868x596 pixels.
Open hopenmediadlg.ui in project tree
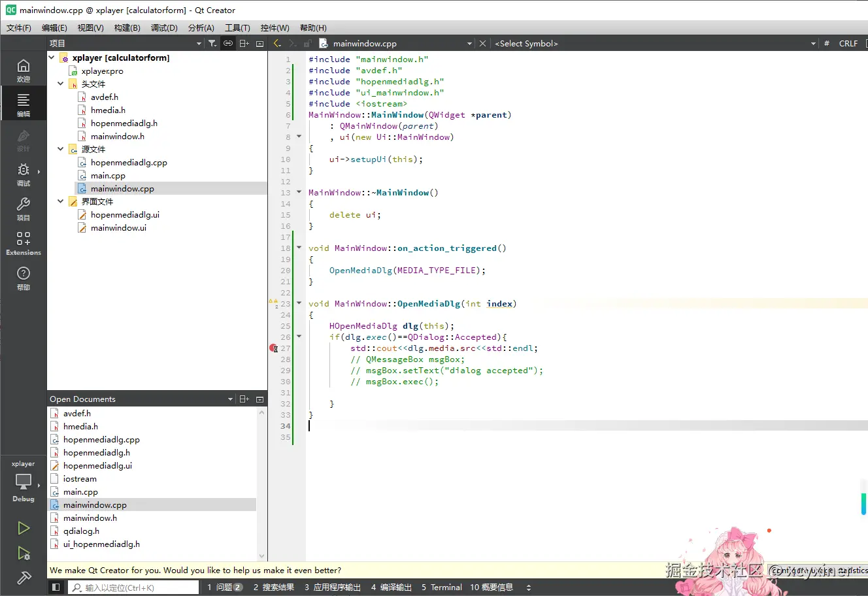(x=125, y=215)
